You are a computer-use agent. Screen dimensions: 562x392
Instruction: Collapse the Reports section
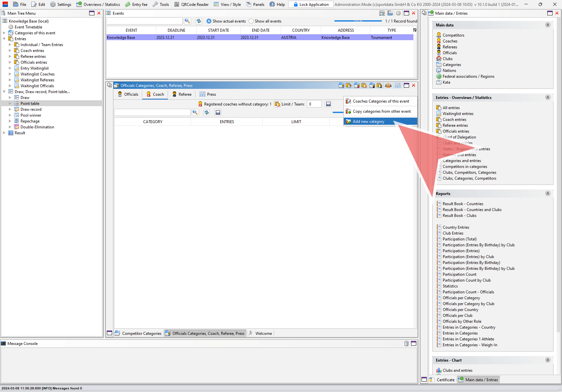point(548,193)
